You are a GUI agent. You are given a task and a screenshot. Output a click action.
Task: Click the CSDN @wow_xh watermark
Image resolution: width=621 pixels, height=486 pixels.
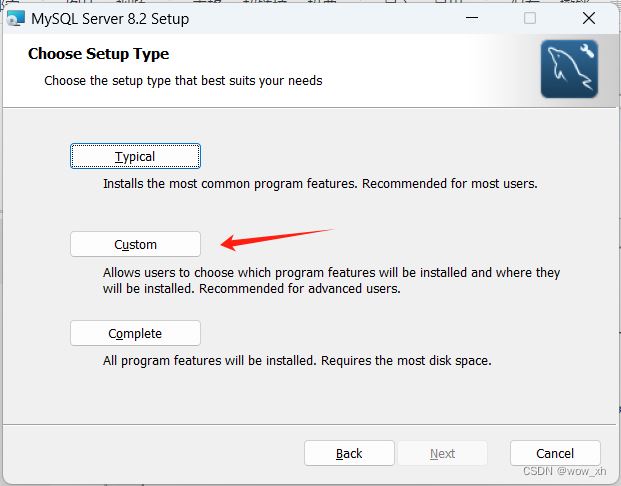(x=564, y=471)
